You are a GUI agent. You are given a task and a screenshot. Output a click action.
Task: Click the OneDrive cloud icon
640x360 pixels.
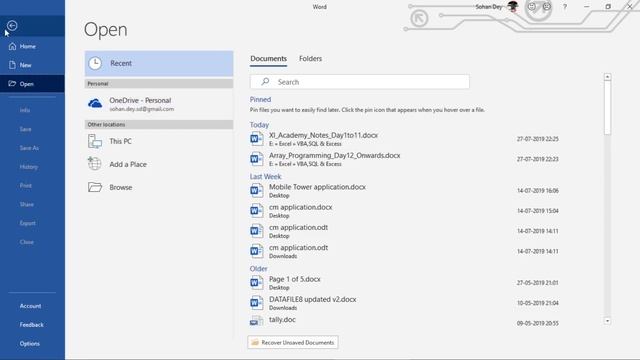pos(95,104)
